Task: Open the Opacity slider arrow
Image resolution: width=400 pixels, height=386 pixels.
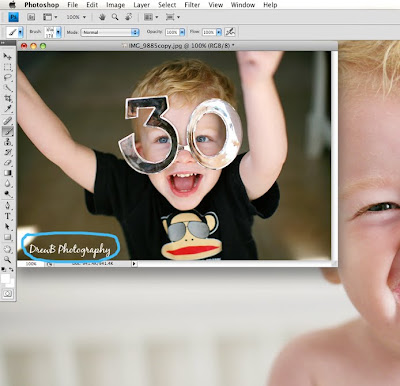Action: (x=182, y=32)
